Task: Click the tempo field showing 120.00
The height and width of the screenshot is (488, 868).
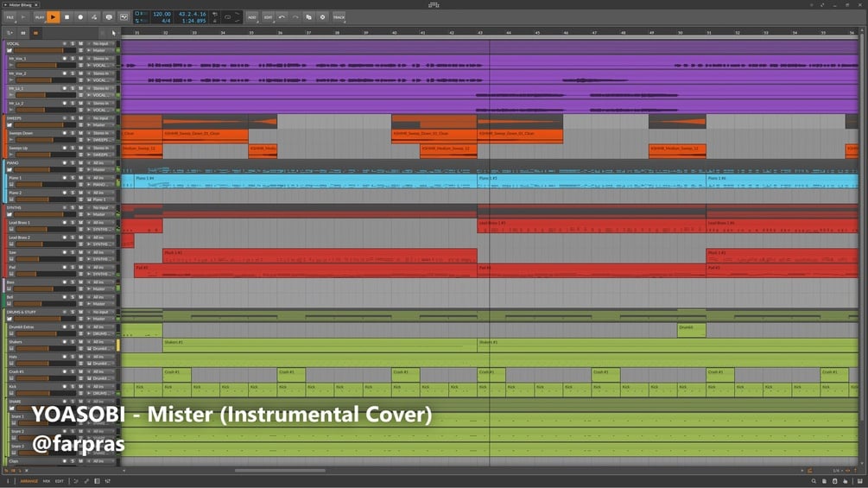Action: tap(162, 14)
